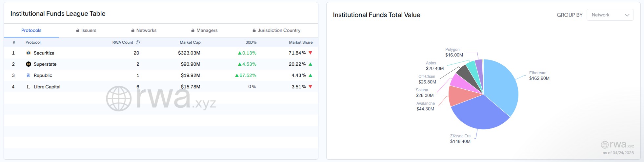Viewport: 644px width, 162px height.
Task: Click the lock icon beside Networks
Action: coord(133,30)
